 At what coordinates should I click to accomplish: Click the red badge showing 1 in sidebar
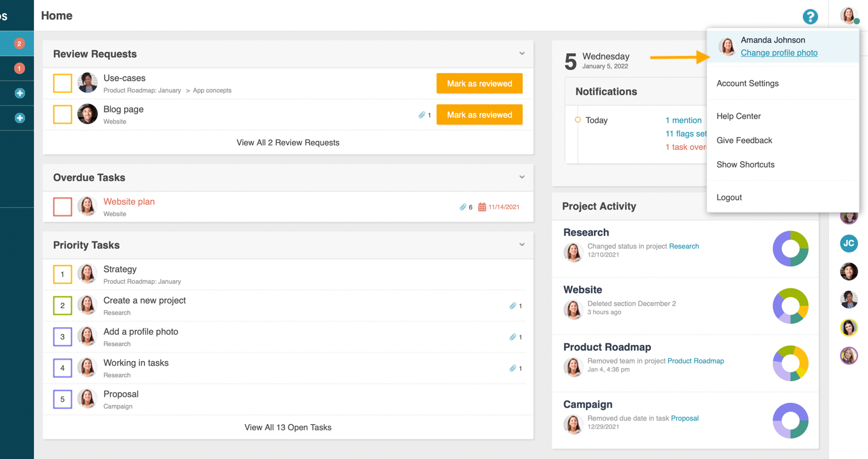click(x=19, y=69)
